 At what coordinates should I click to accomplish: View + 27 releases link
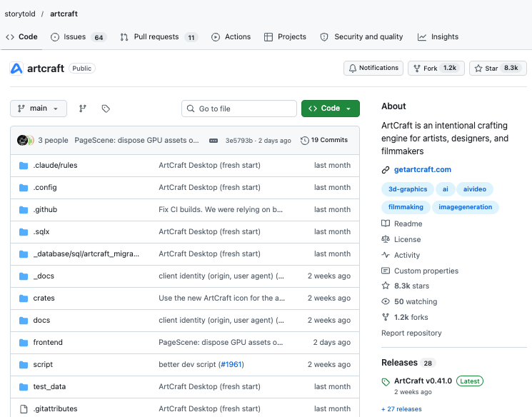[401, 409]
